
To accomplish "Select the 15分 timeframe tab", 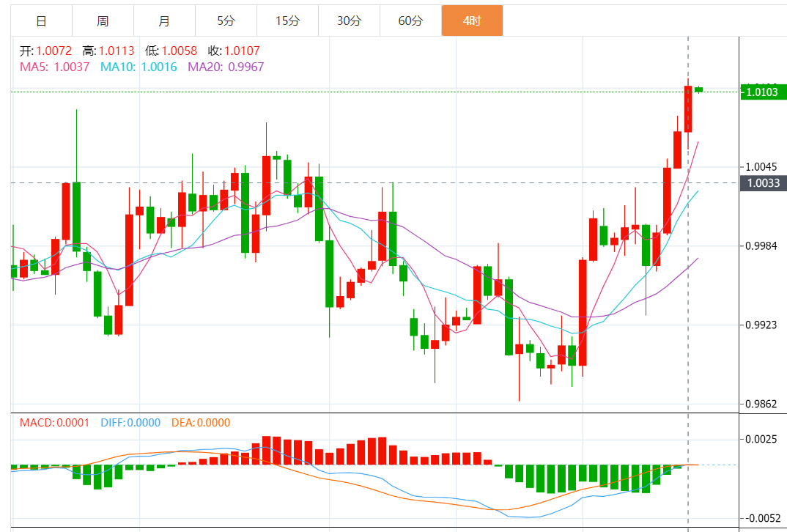I will coord(287,21).
